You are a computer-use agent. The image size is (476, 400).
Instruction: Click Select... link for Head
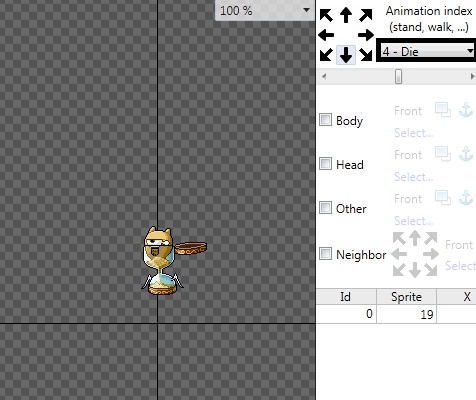point(414,177)
